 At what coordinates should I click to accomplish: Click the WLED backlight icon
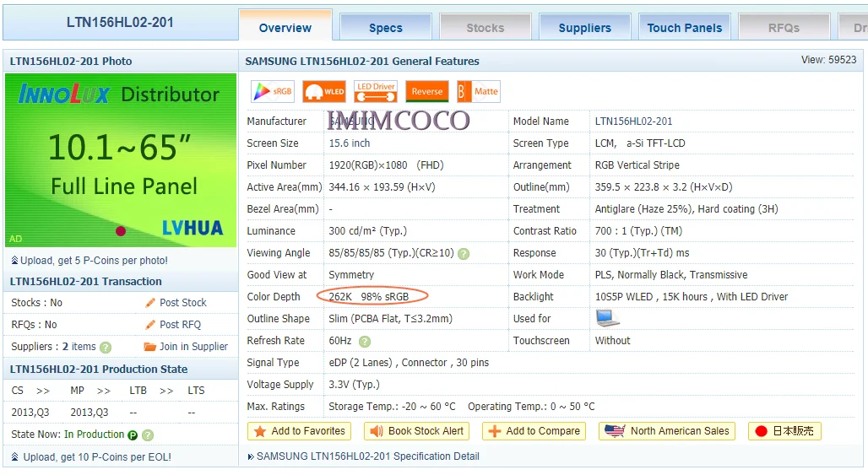pos(324,92)
